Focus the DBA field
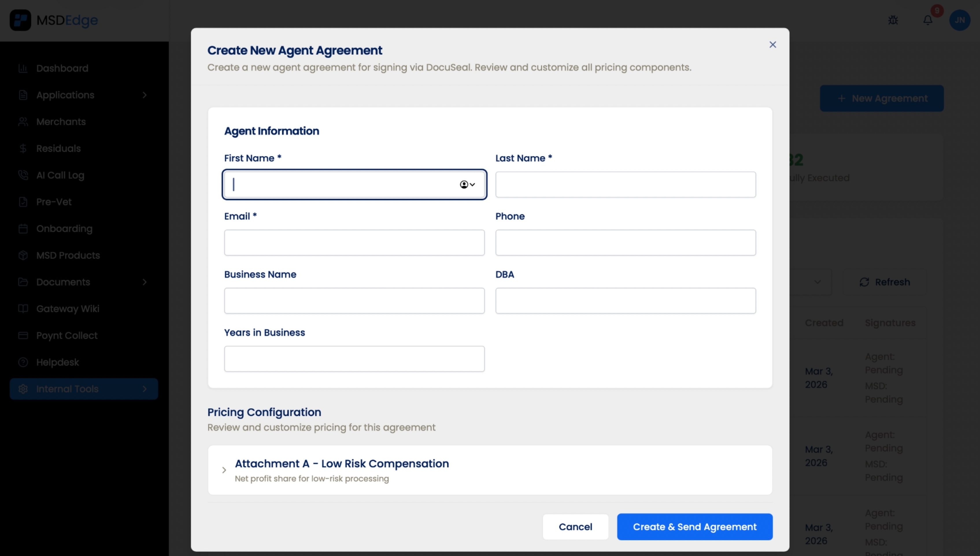The image size is (980, 556). (x=626, y=301)
